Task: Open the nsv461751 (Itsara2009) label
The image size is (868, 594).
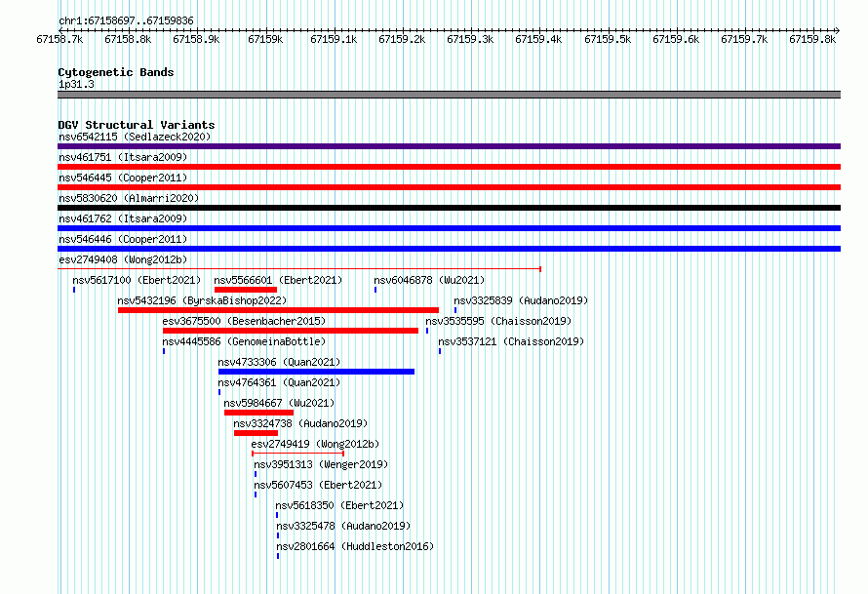Action: coord(123,157)
